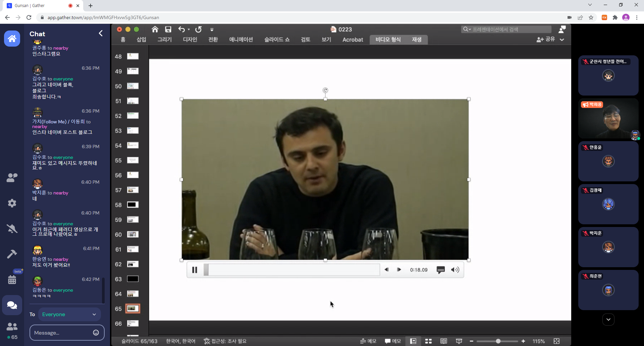Click the presentation search field

[506, 30]
